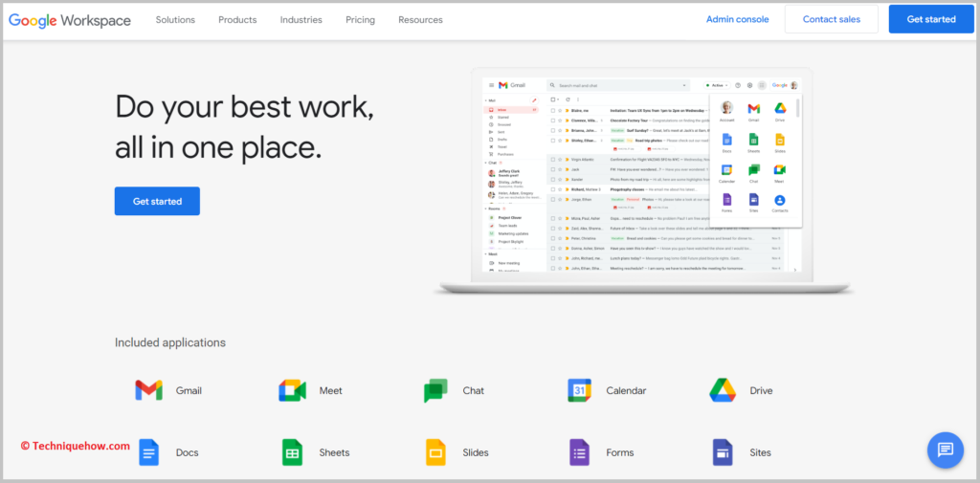
Task: Open the Active status dropdown in laptop preview
Action: click(717, 85)
